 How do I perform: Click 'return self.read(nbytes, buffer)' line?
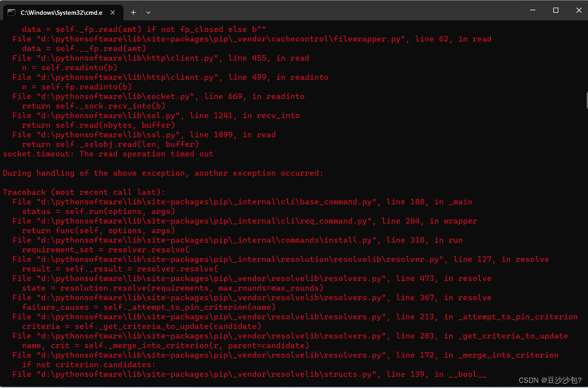click(98, 125)
